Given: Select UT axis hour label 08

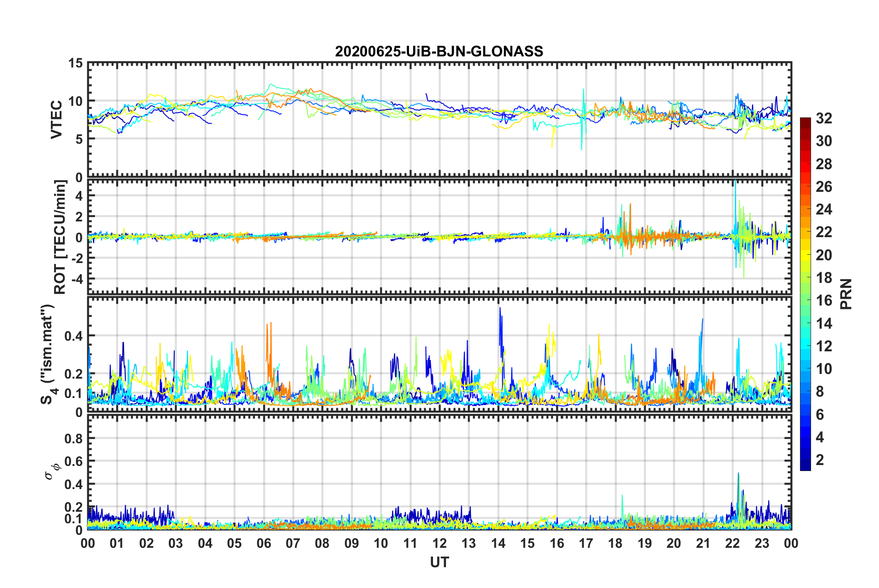Looking at the screenshot, I should point(322,543).
